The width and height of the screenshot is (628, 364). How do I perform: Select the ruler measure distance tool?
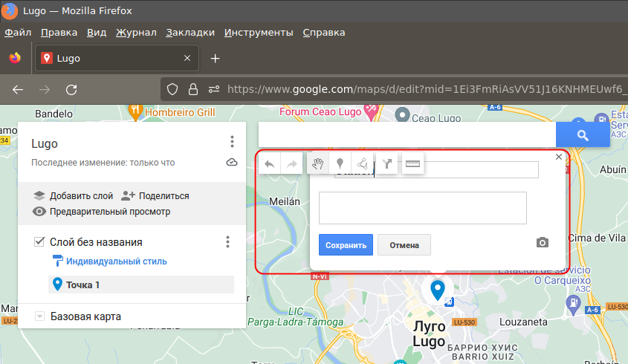click(412, 163)
